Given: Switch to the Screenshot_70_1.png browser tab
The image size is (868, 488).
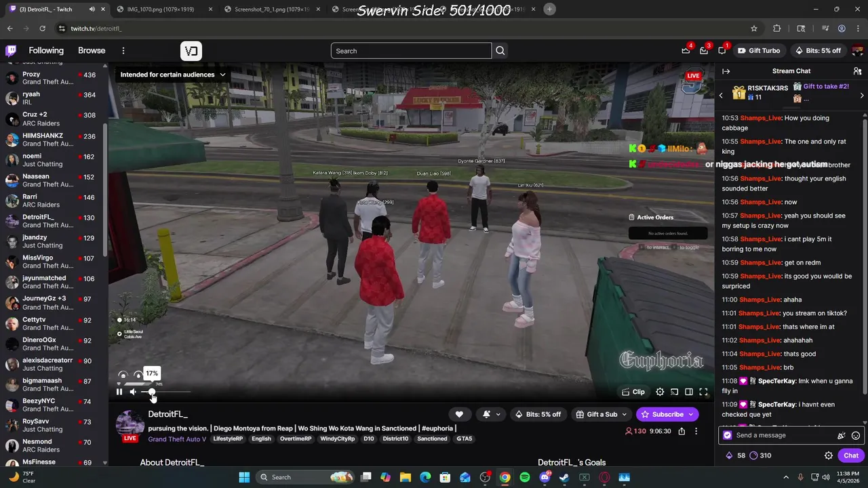Looking at the screenshot, I should [271, 9].
